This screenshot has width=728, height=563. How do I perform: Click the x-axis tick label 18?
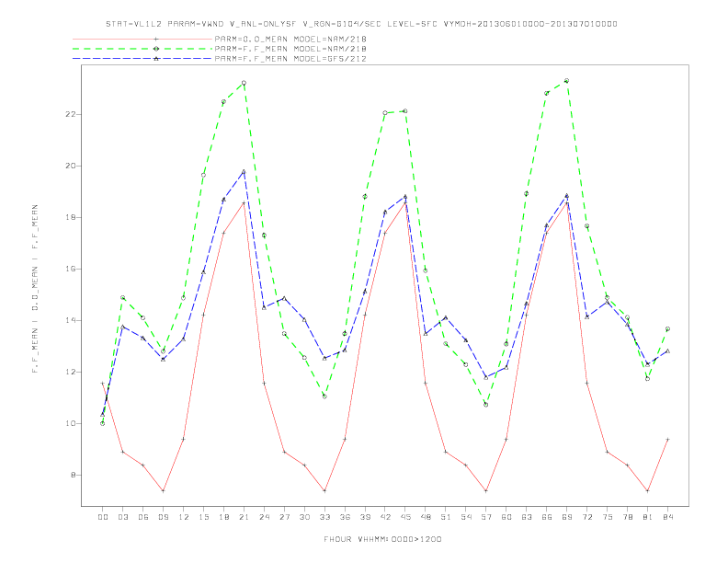coord(223,517)
